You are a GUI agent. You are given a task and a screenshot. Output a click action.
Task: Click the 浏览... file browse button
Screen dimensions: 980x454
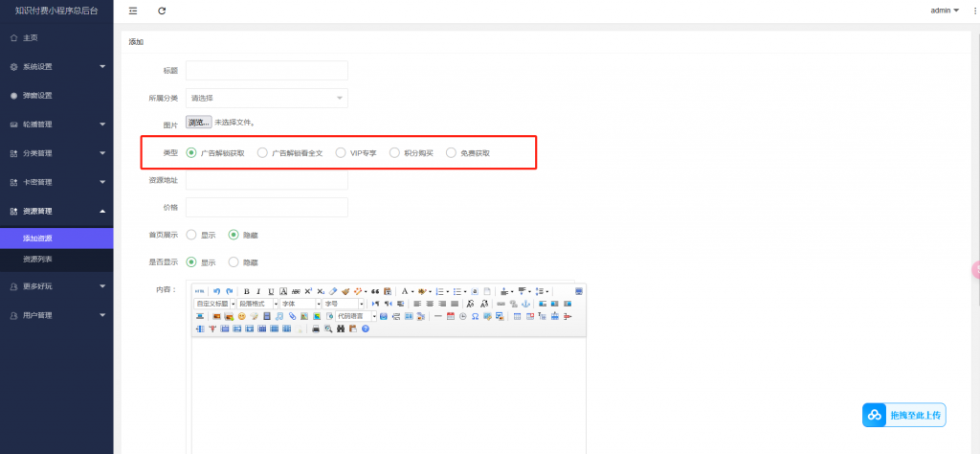(x=198, y=123)
